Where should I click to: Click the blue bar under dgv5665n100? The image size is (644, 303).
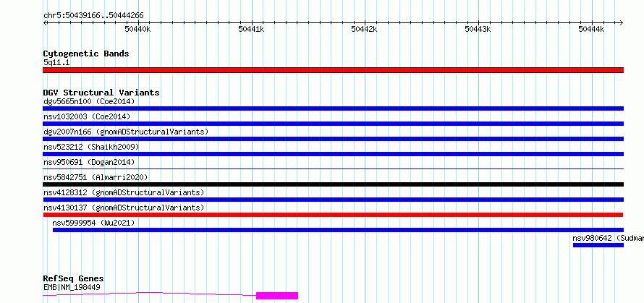pyautogui.click(x=333, y=108)
